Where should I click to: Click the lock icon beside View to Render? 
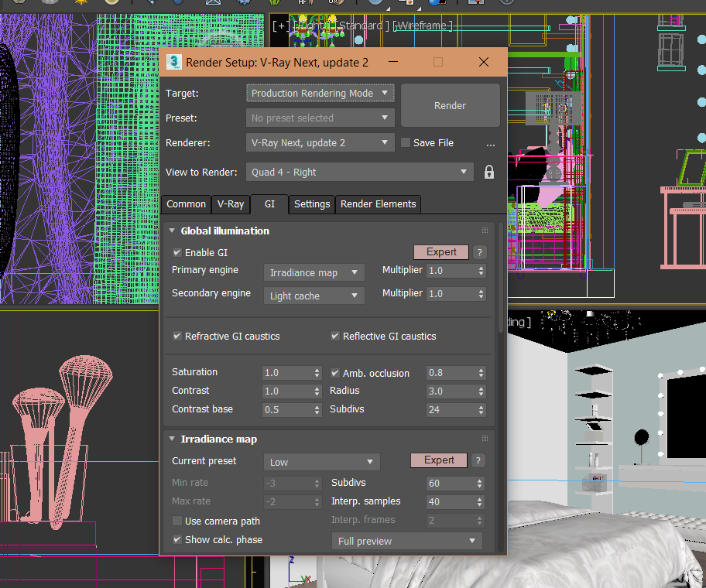(x=489, y=173)
